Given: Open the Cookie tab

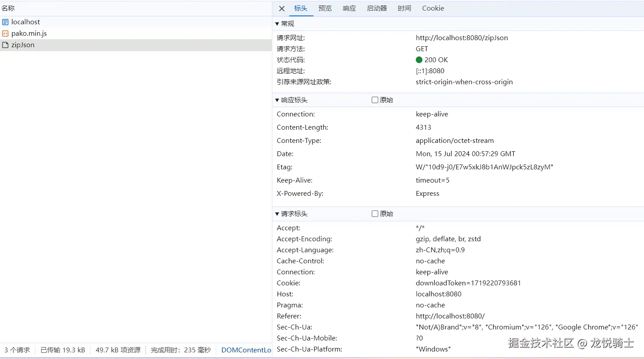Looking at the screenshot, I should [x=433, y=8].
